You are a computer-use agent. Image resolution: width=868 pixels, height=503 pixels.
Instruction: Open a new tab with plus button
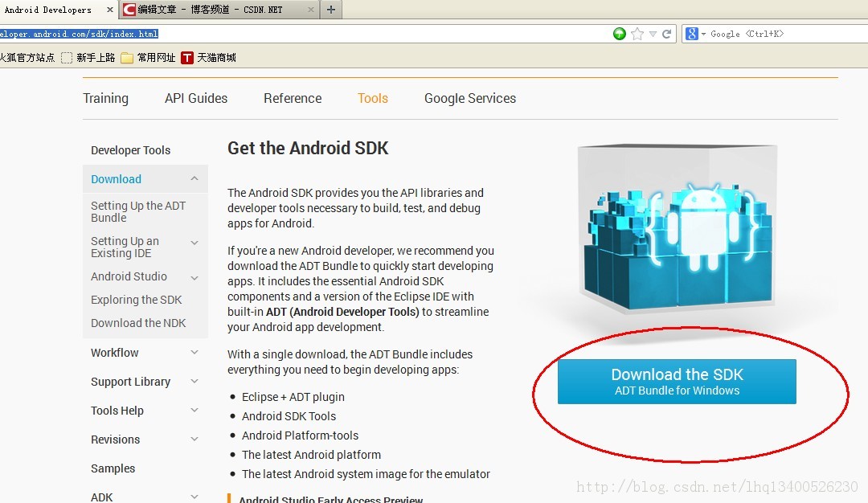coord(331,10)
